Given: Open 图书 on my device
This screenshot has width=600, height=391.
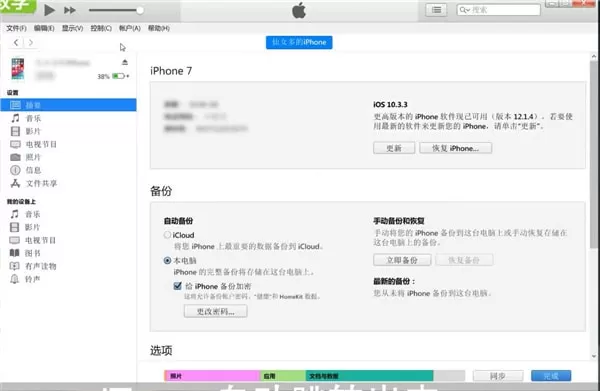Looking at the screenshot, I should pyautogui.click(x=33, y=253).
